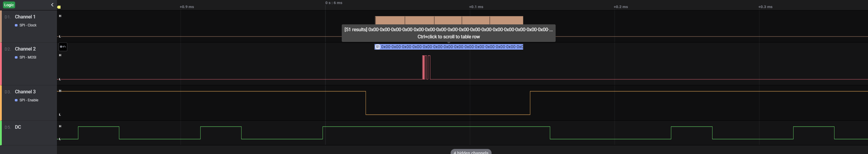Click the blue square beside SPI - Clock
The width and height of the screenshot is (868, 154).
click(16, 25)
